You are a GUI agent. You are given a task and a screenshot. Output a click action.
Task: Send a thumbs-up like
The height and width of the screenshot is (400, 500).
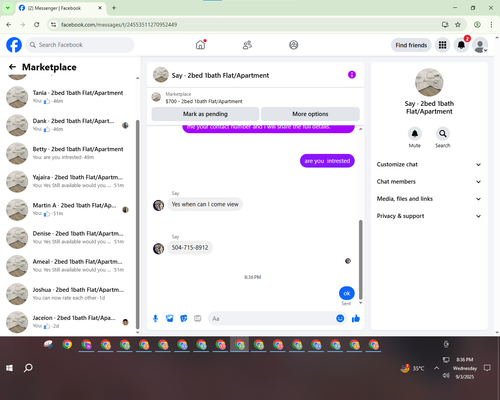pos(356,319)
